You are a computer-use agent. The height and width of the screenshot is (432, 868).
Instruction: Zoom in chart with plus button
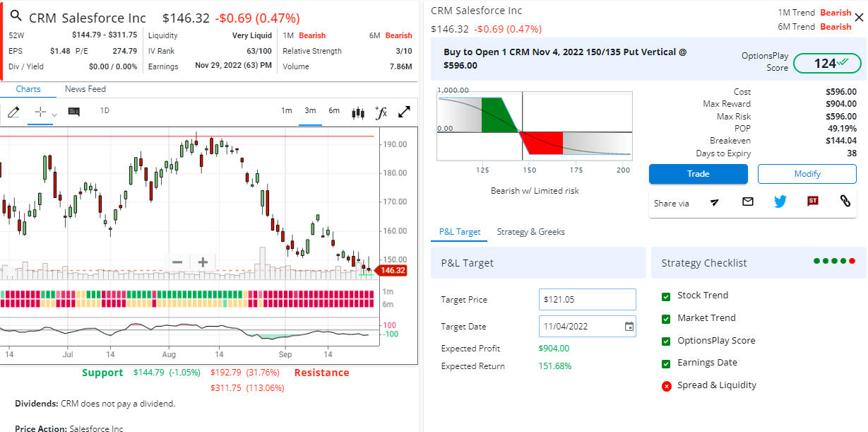203,262
